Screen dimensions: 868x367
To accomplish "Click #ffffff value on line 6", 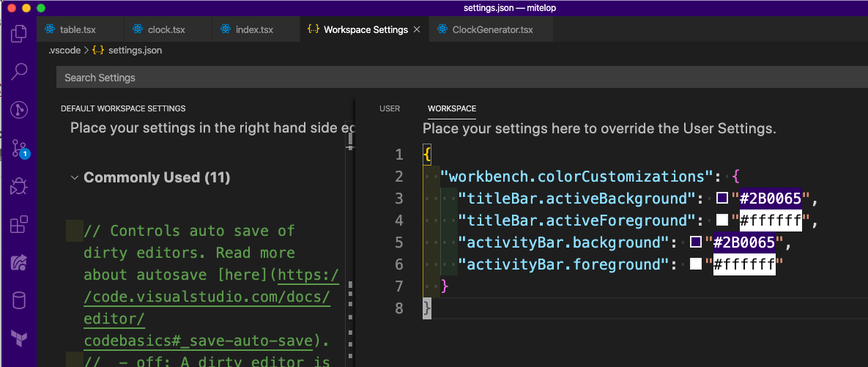I will [x=744, y=264].
